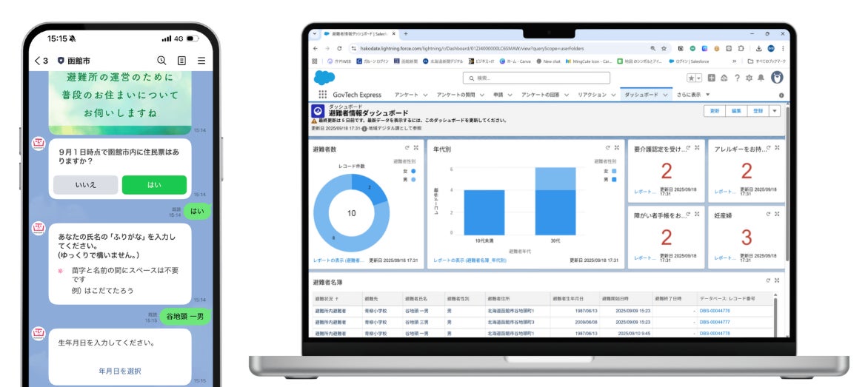Expand the アンケート tab chevron menu

(x=425, y=95)
